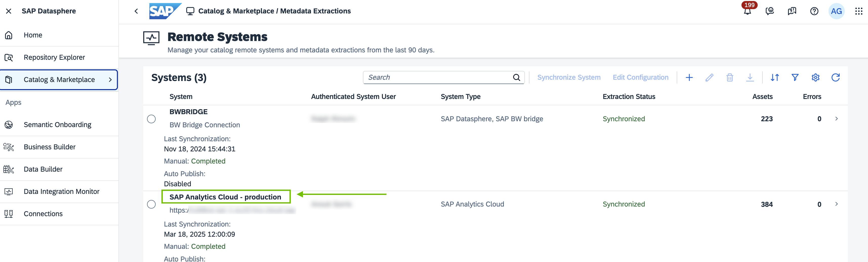
Task: Open the filter funnel icon
Action: tap(795, 77)
